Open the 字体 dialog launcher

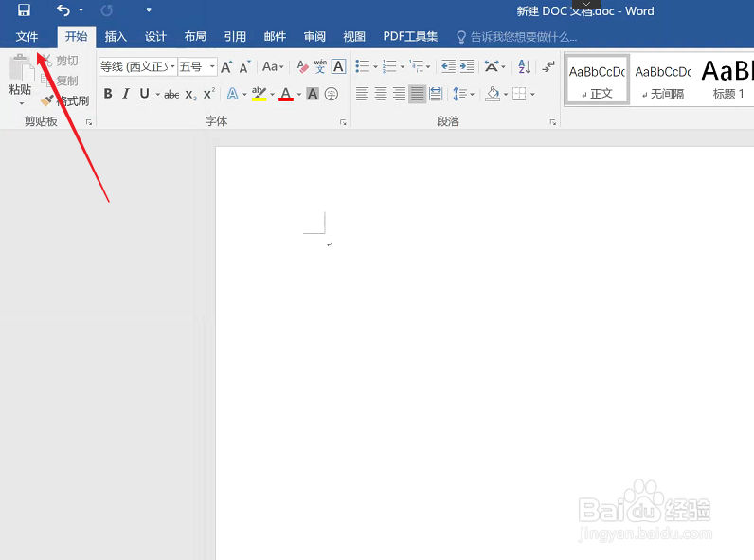[343, 122]
